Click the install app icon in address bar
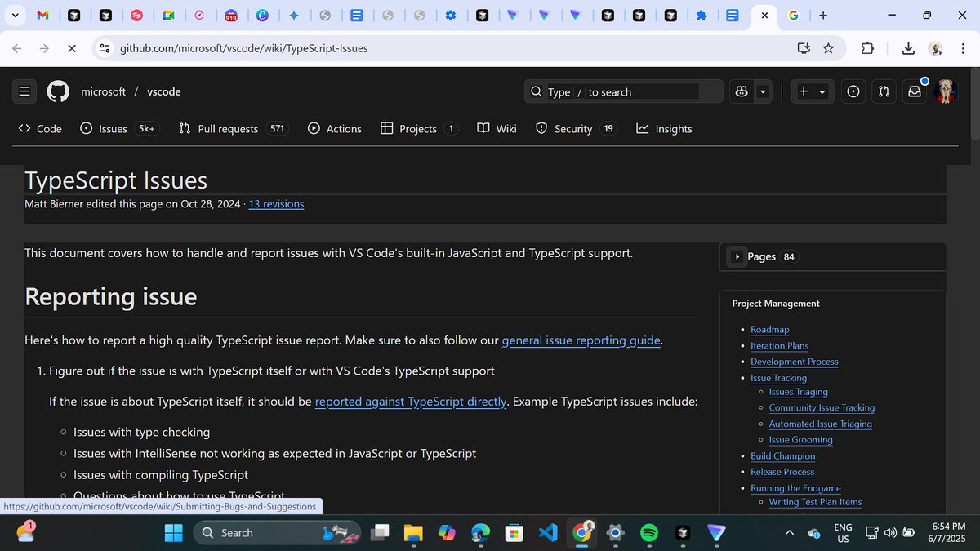980x551 pixels. click(804, 48)
